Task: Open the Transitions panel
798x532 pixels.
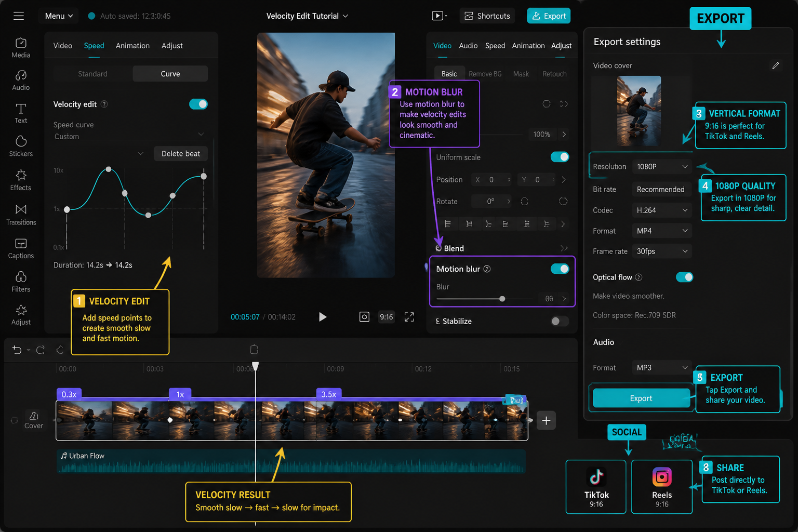Action: [21, 215]
